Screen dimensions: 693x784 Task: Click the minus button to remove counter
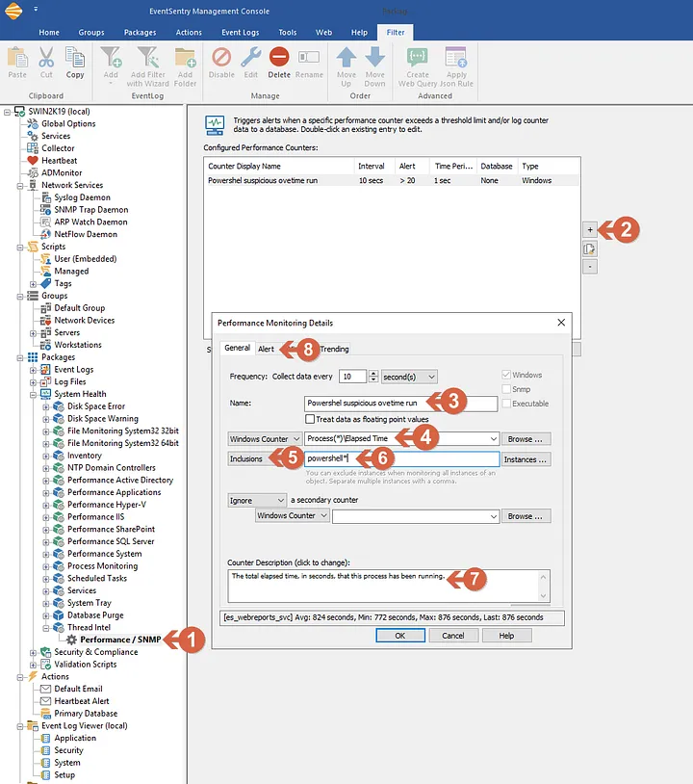click(590, 267)
